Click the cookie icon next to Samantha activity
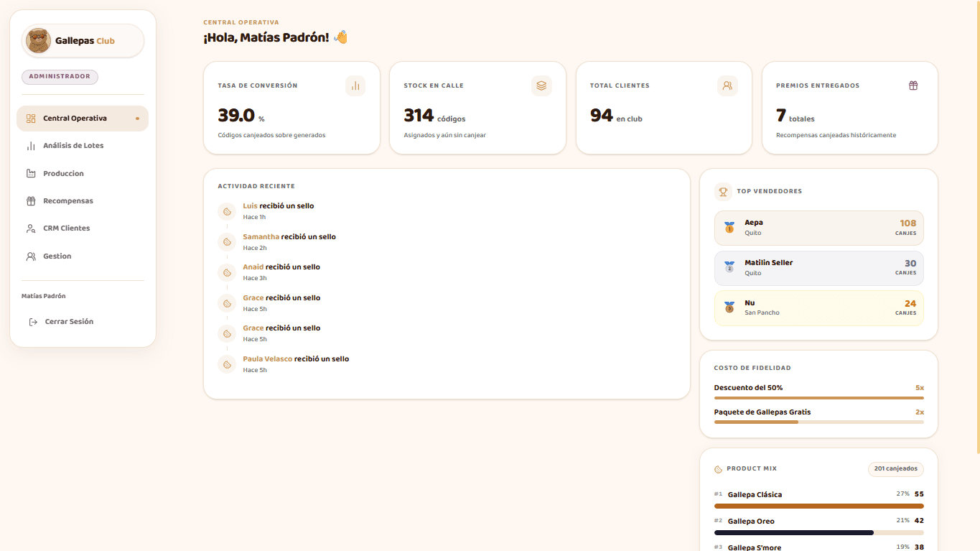Image resolution: width=980 pixels, height=551 pixels. point(227,242)
